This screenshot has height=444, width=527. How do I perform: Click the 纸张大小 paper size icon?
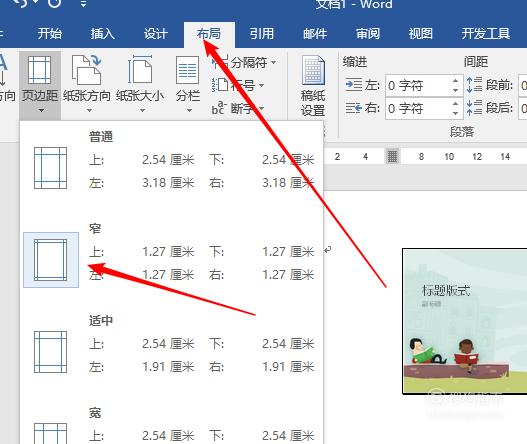tap(140, 70)
